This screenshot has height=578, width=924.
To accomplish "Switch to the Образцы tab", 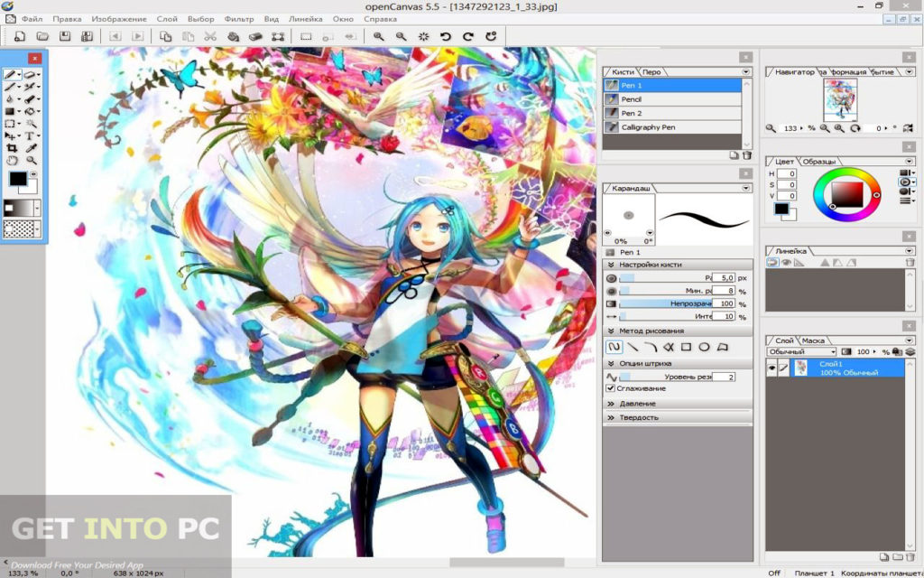I will [x=819, y=162].
